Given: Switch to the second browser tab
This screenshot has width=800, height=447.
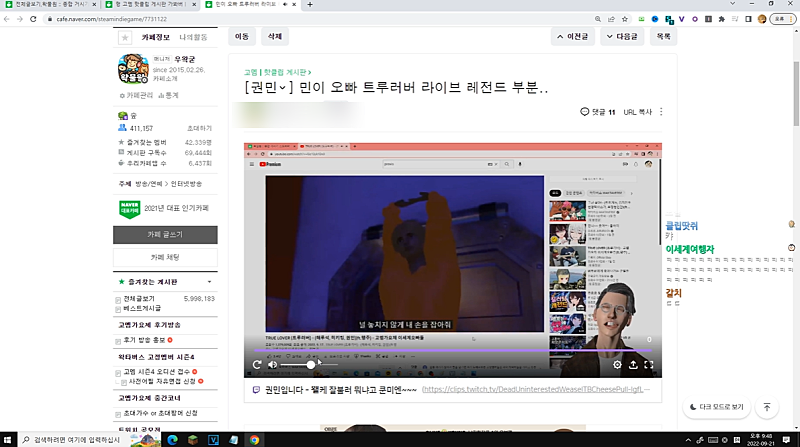Looking at the screenshot, I should pos(150,4).
